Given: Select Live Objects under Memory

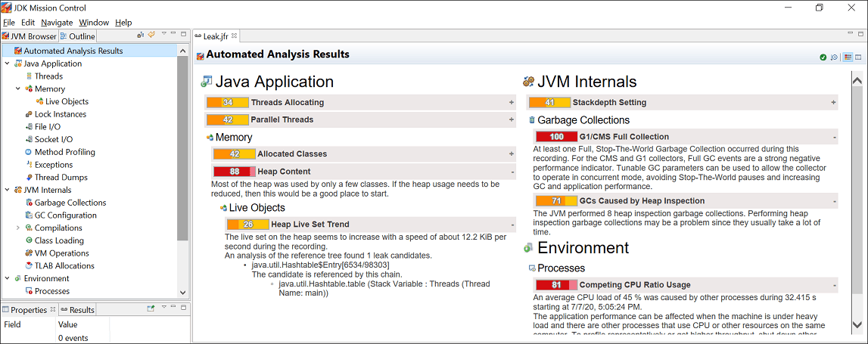Looking at the screenshot, I should [67, 101].
